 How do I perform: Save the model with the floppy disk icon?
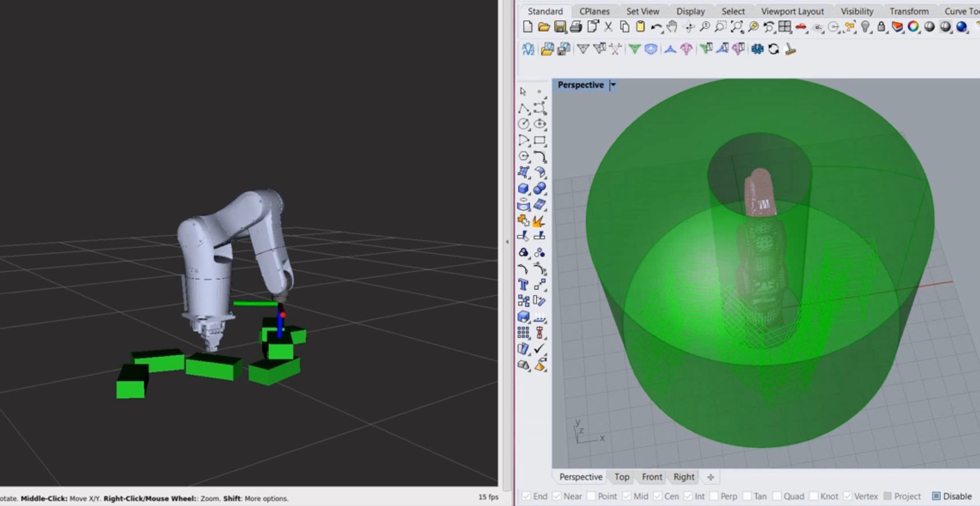[x=560, y=26]
